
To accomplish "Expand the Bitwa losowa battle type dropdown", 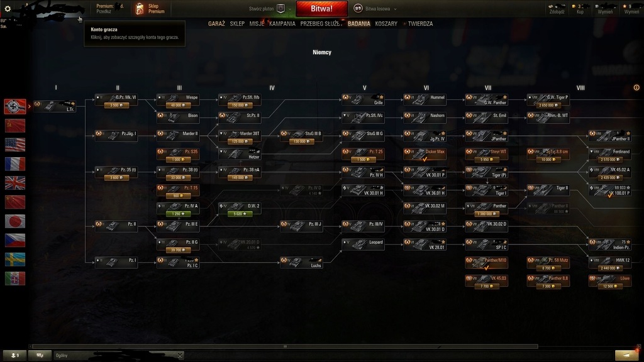I will [395, 9].
